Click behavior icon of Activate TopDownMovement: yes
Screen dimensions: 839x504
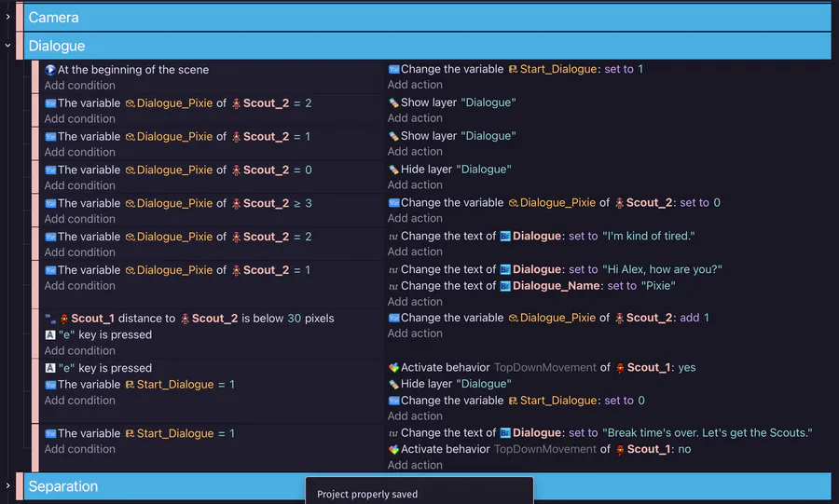click(393, 368)
